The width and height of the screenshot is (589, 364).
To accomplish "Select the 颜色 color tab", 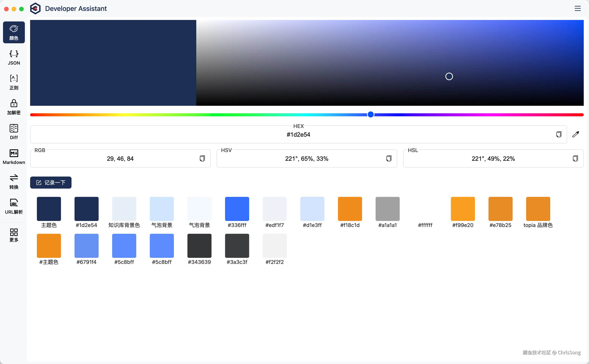I will click(14, 33).
